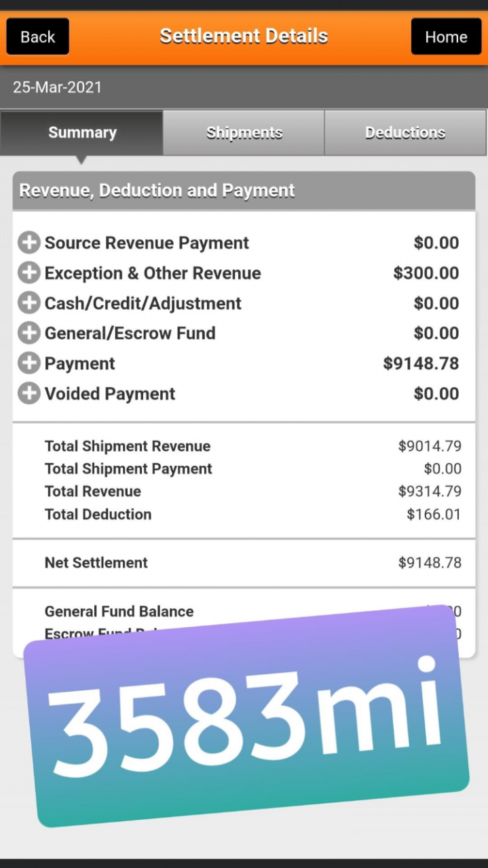Select the Source Revenue Payment row label
Screen dimensions: 488x868
pyautogui.click(x=147, y=243)
